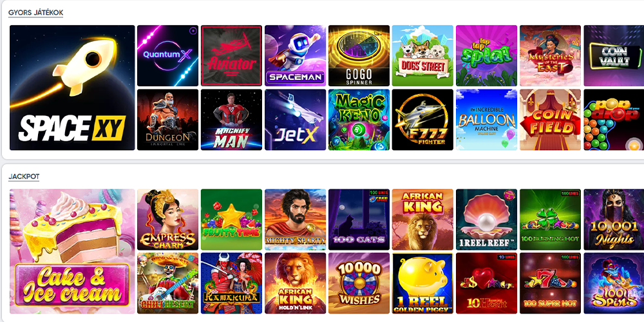Select the Spaceman game tile
This screenshot has height=322, width=644.
pos(296,55)
